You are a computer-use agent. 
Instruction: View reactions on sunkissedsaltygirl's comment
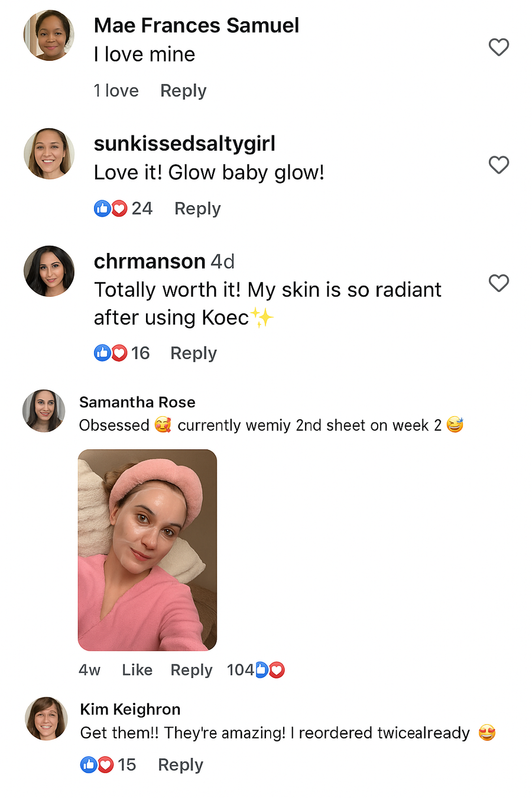click(x=111, y=209)
